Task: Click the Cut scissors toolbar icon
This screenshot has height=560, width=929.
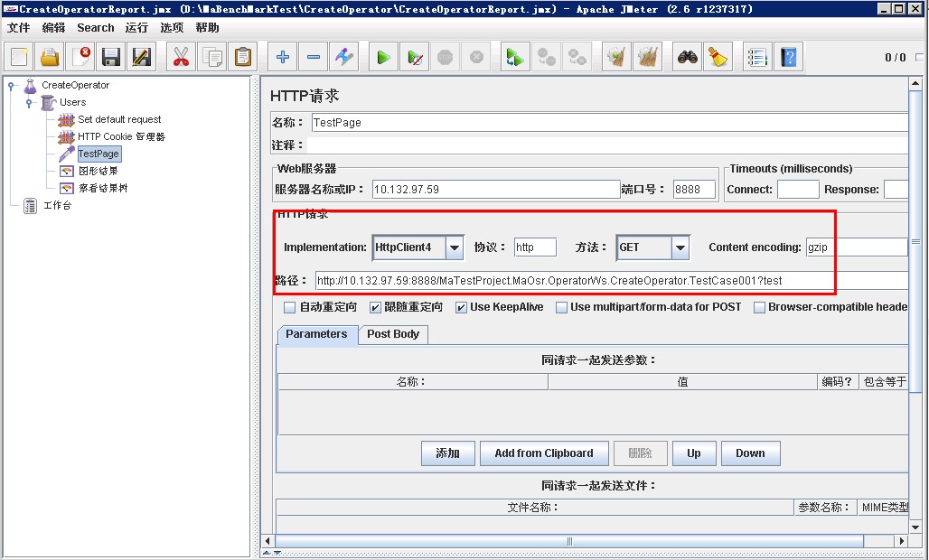Action: (181, 58)
